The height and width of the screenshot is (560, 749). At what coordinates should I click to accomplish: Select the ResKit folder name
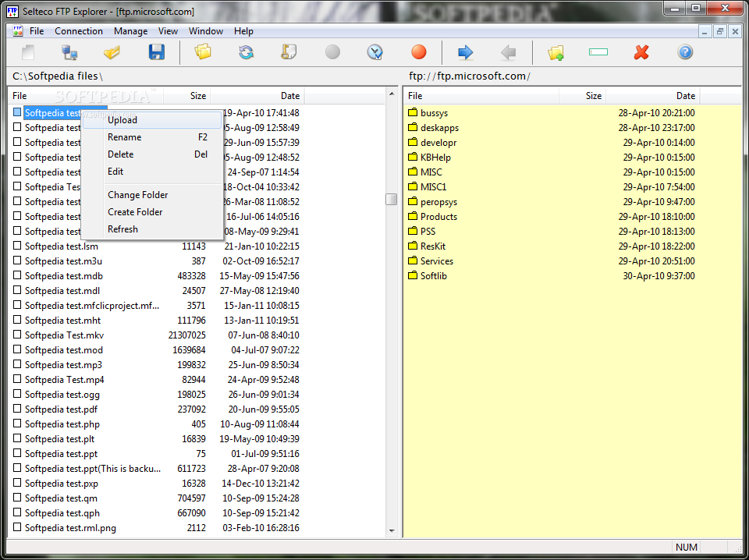[433, 246]
